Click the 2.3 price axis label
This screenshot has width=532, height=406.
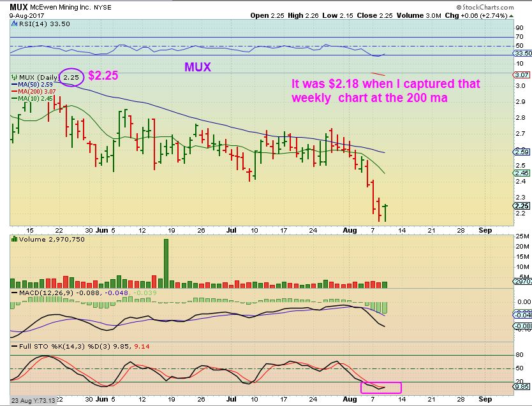tap(520, 197)
